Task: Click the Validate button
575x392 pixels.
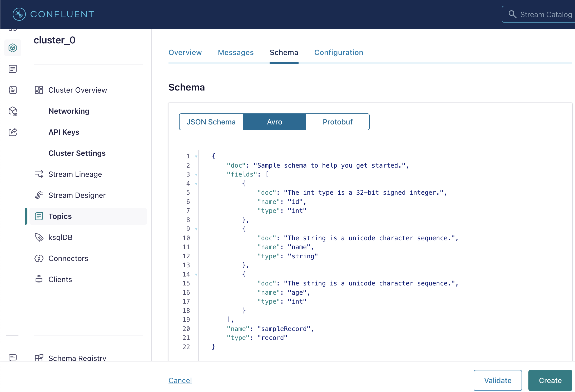Action: coord(498,380)
